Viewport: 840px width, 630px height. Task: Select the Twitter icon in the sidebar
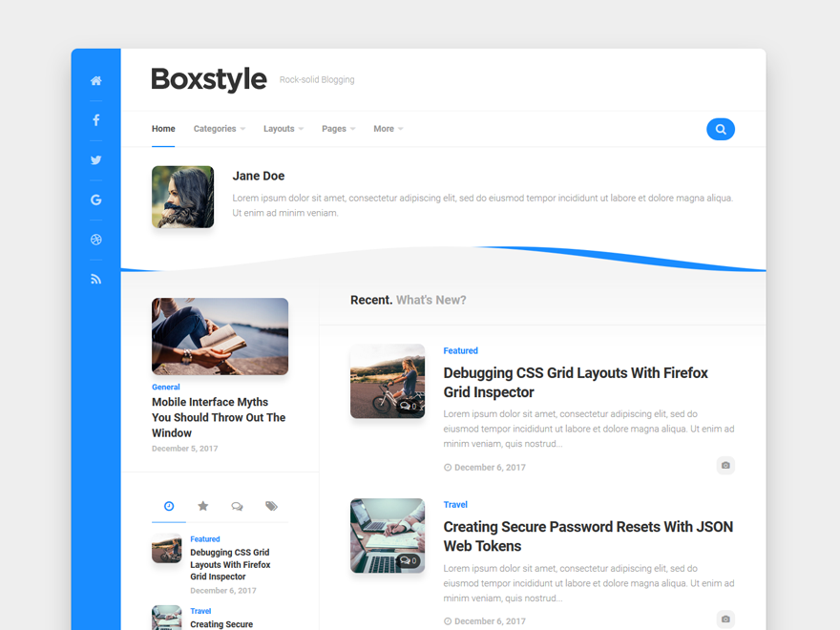click(x=95, y=160)
